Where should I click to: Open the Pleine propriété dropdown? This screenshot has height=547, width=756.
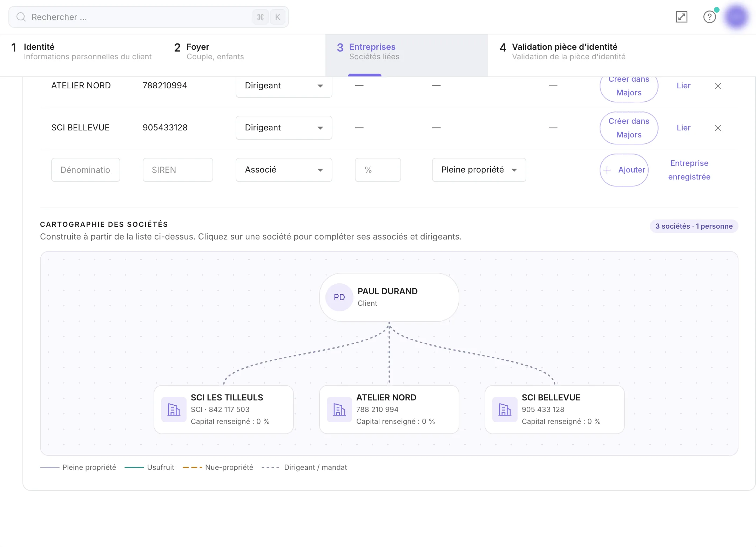479,170
